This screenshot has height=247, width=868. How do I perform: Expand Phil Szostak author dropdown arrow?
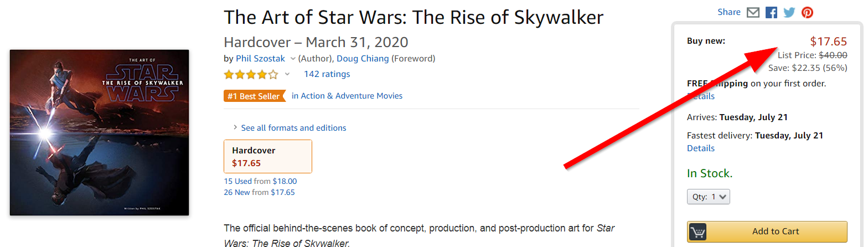click(292, 59)
